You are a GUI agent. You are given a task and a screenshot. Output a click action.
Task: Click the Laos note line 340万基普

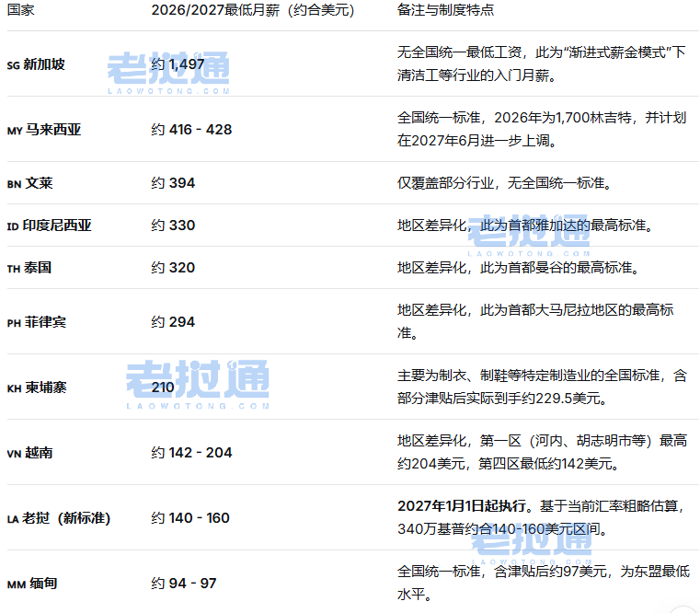point(502,529)
